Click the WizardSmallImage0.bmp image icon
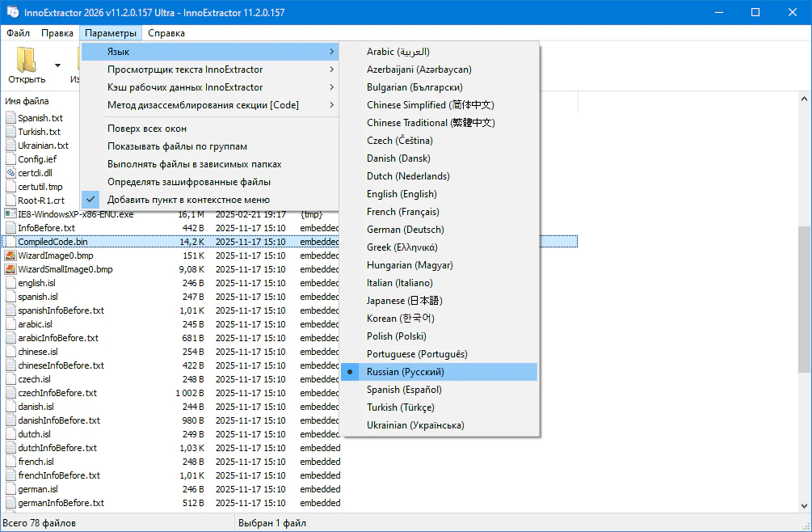 click(11, 269)
